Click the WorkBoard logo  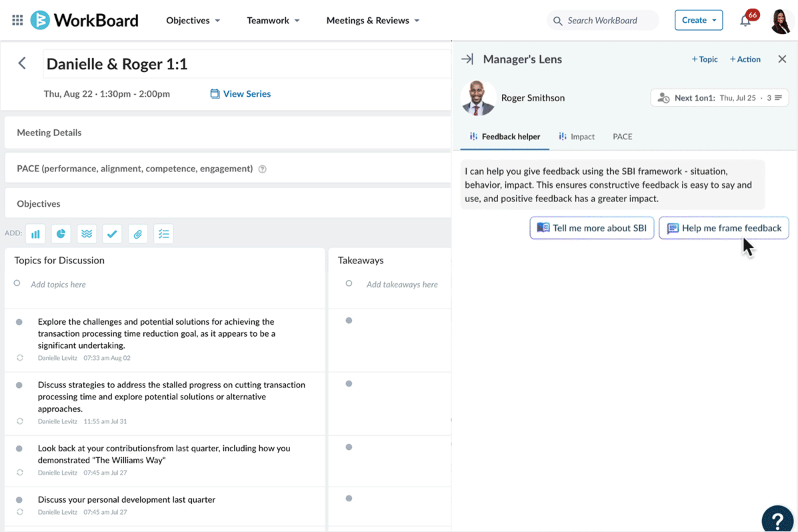point(85,21)
